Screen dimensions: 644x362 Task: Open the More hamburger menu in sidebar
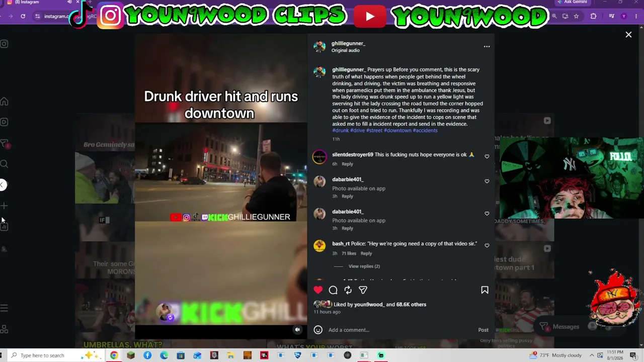(4, 308)
